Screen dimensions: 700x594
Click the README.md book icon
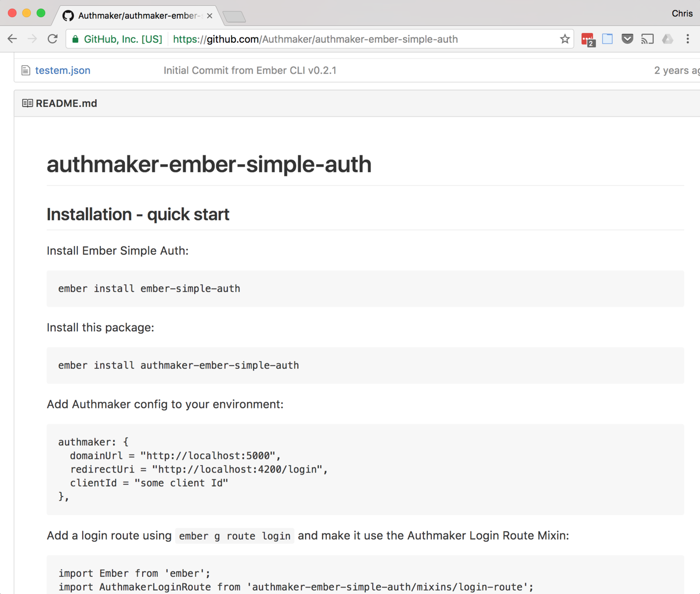(27, 103)
